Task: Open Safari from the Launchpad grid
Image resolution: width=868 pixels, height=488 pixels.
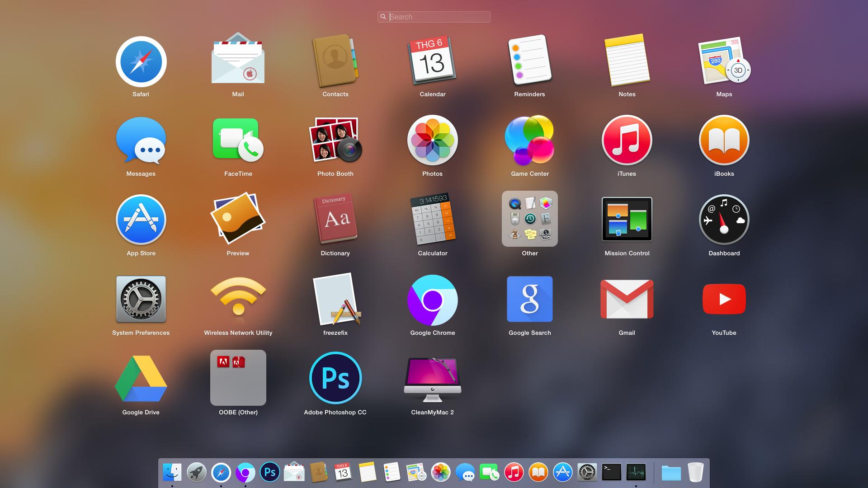Action: point(141,62)
